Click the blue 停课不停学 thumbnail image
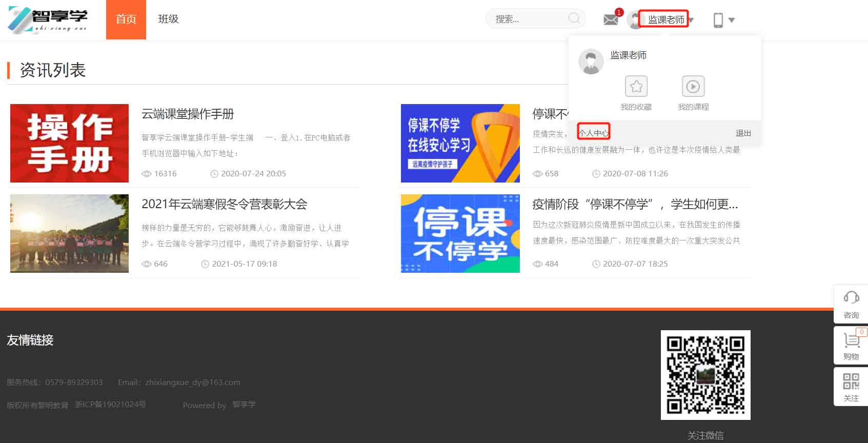Image resolution: width=868 pixels, height=443 pixels. pos(460,233)
